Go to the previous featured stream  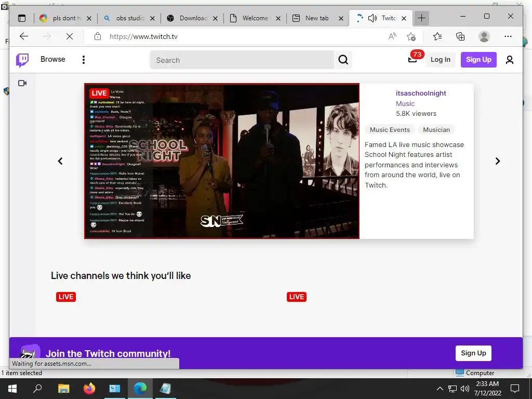pyautogui.click(x=60, y=161)
